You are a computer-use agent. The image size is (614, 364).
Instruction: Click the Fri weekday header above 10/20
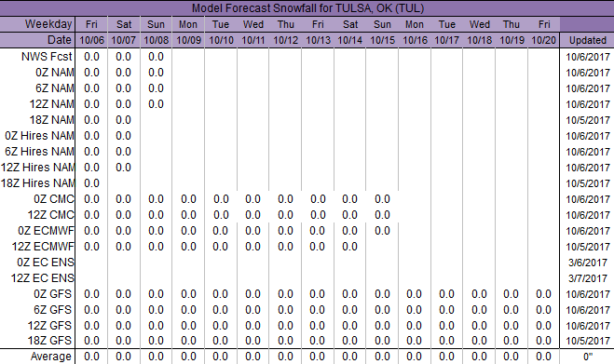point(544,24)
